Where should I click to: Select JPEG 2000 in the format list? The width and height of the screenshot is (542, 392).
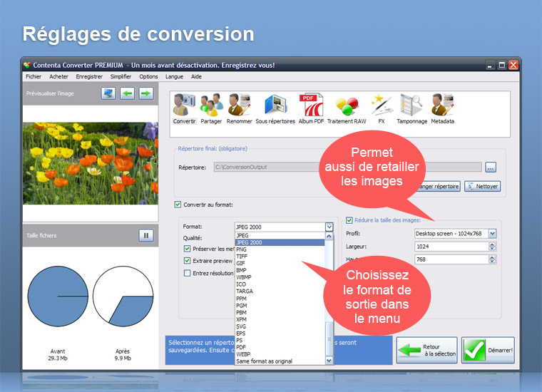(280, 242)
